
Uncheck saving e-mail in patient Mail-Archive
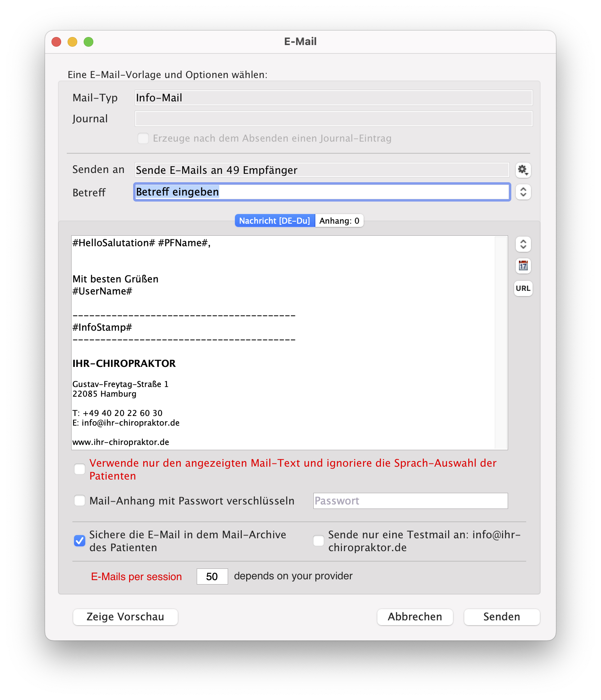[80, 541]
